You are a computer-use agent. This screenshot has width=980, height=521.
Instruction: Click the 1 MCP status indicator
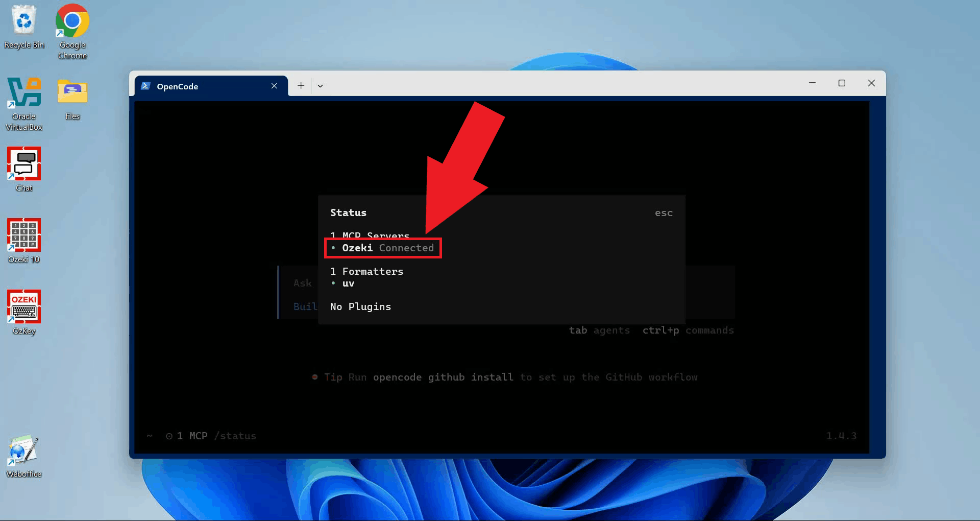pos(187,436)
